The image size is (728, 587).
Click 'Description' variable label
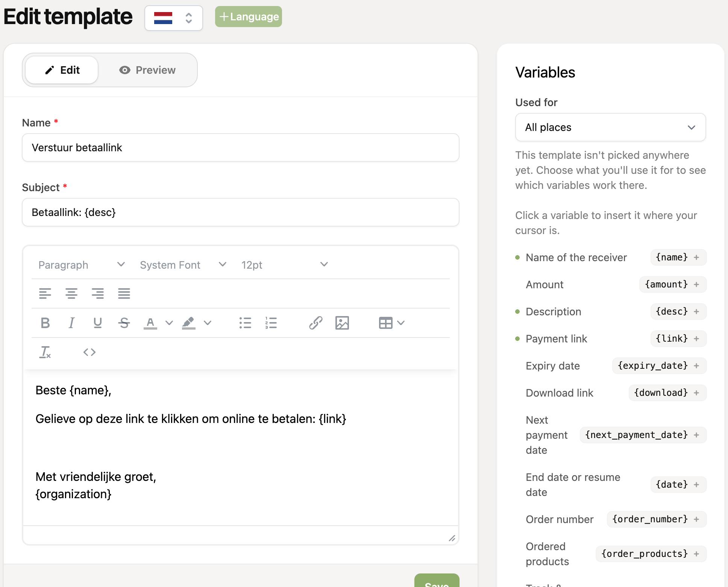click(x=553, y=312)
